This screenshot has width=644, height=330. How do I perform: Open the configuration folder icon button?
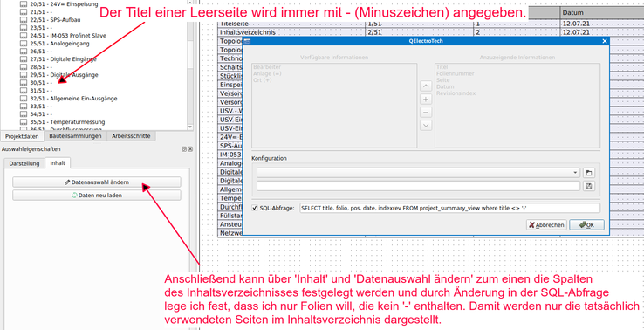pyautogui.click(x=588, y=173)
